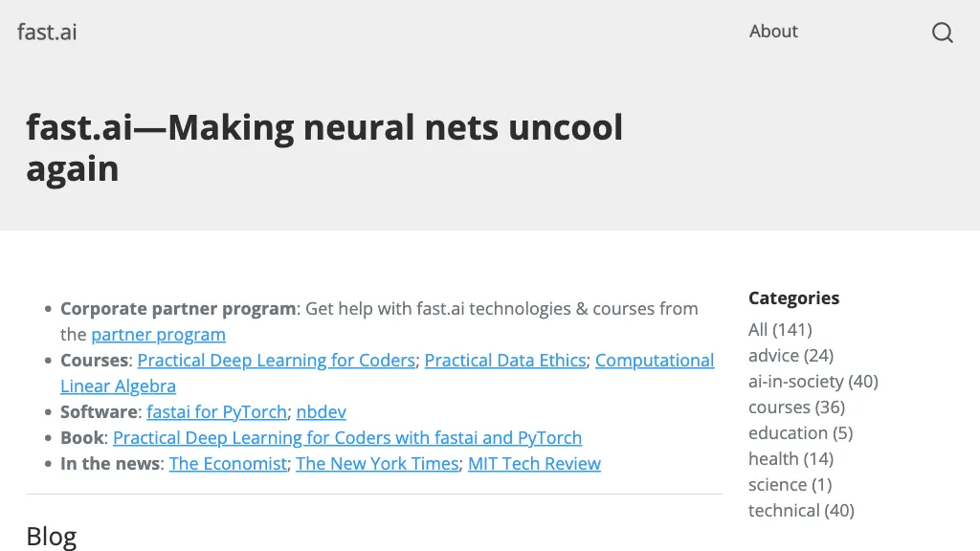This screenshot has height=551, width=980.
Task: Open the search magnifier icon
Action: (943, 33)
